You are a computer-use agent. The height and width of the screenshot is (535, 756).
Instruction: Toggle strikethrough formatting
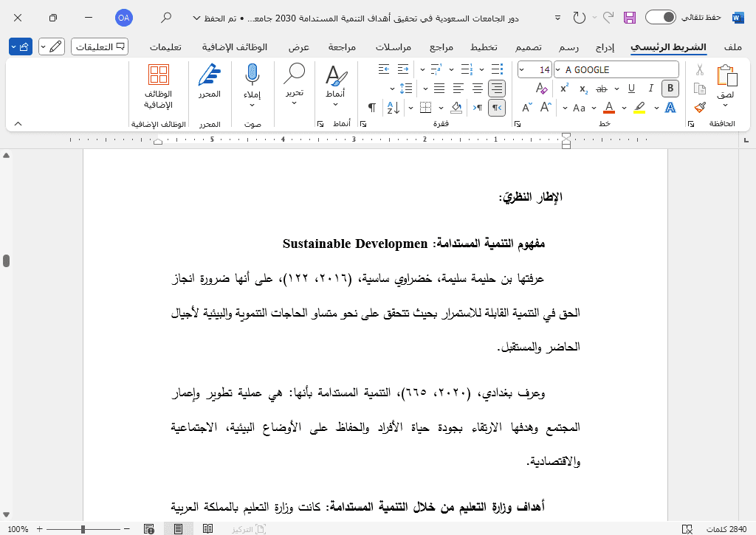(601, 89)
